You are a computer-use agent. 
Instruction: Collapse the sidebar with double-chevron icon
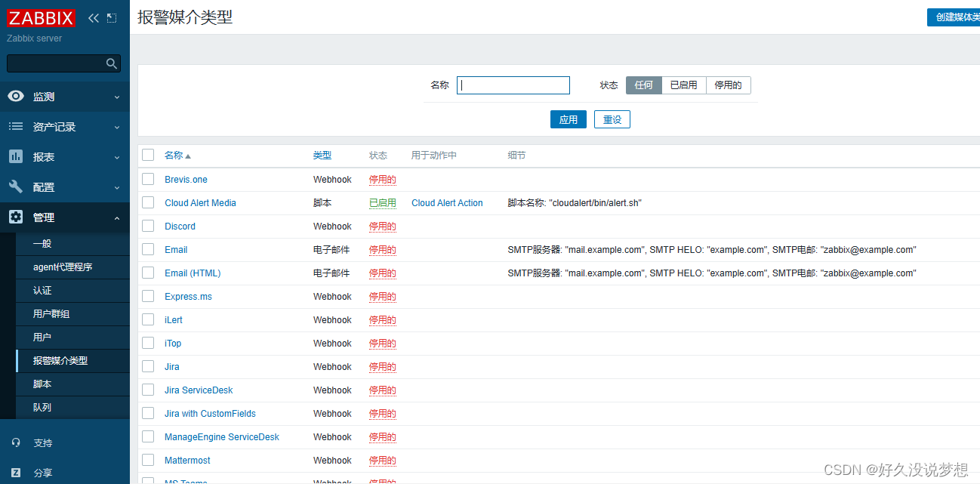(x=94, y=18)
